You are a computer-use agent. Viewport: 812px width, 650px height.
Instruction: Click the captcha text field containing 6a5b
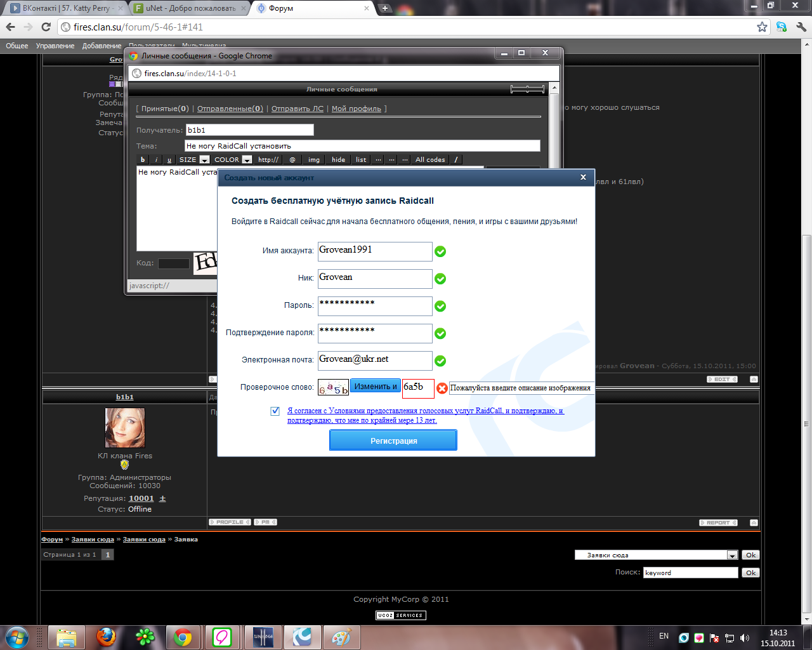click(x=418, y=388)
